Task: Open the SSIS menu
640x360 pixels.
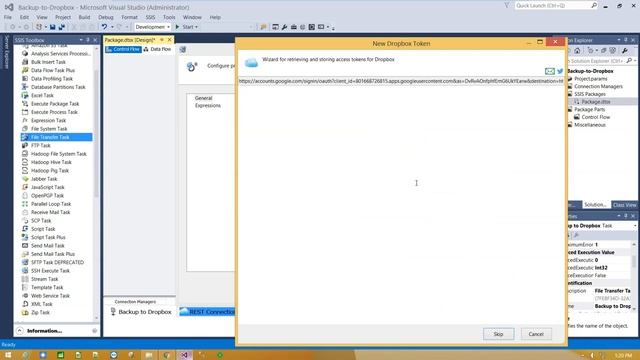Action: pyautogui.click(x=151, y=17)
